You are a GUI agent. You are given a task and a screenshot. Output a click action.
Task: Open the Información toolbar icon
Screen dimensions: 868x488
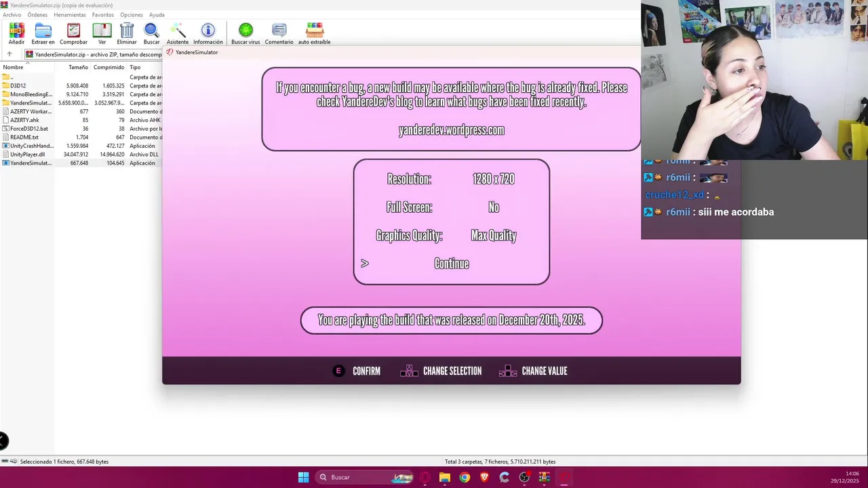point(208,33)
